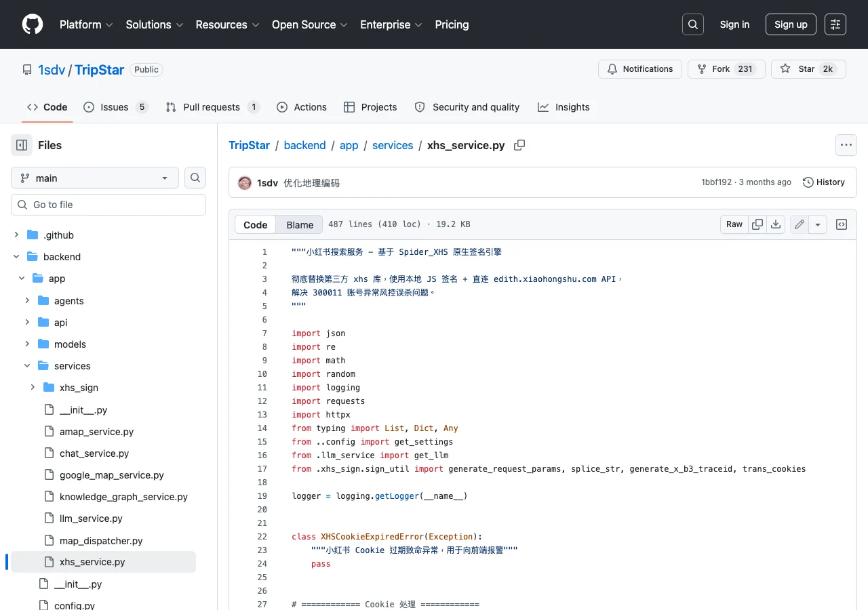
Task: Expand the .github folder chevron
Action: point(16,235)
